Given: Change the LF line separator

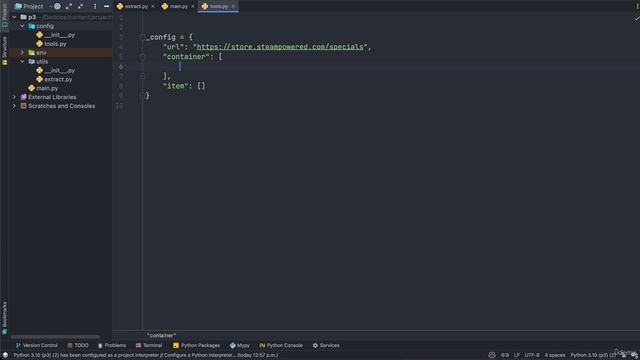Looking at the screenshot, I should click(x=517, y=355).
